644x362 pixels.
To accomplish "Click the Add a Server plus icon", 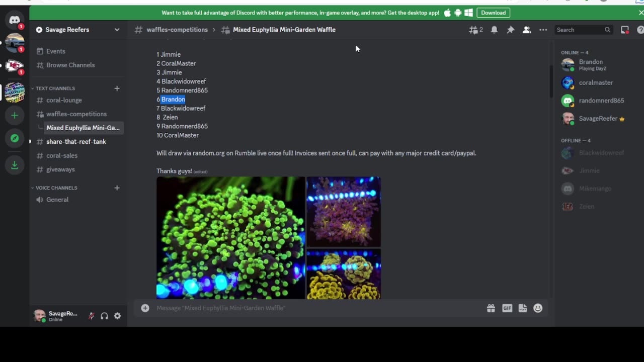I will tap(15, 116).
